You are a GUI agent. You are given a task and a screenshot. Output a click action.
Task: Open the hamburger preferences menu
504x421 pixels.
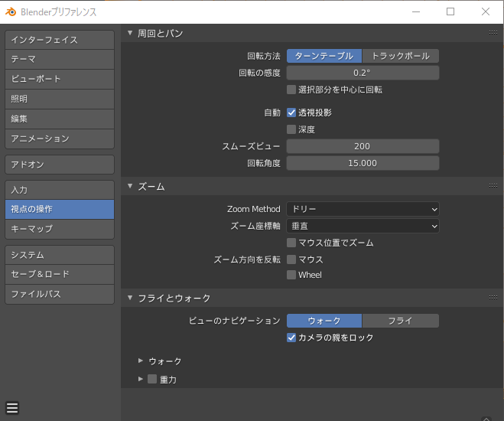click(x=12, y=408)
